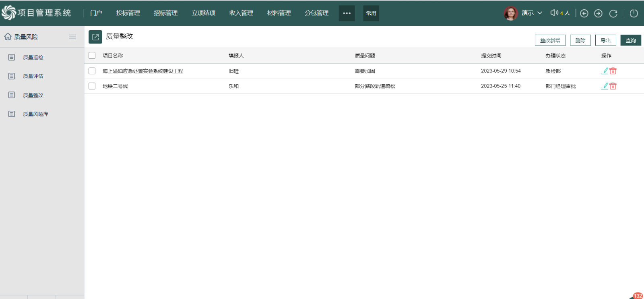The width and height of the screenshot is (644, 299).
Task: Select 质量风险库 in the sidebar
Action: coord(35,114)
